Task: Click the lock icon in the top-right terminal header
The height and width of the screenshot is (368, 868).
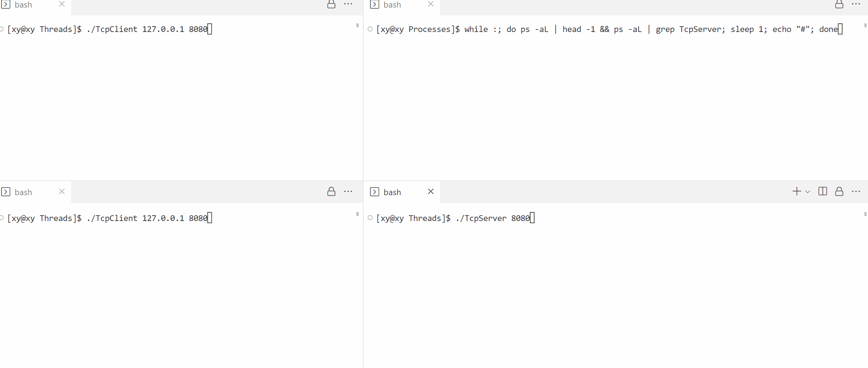Action: click(x=839, y=5)
